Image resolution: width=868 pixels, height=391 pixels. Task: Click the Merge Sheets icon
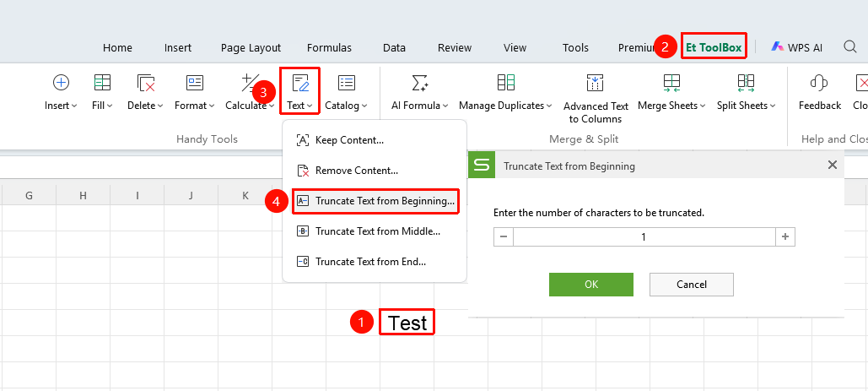click(x=671, y=83)
